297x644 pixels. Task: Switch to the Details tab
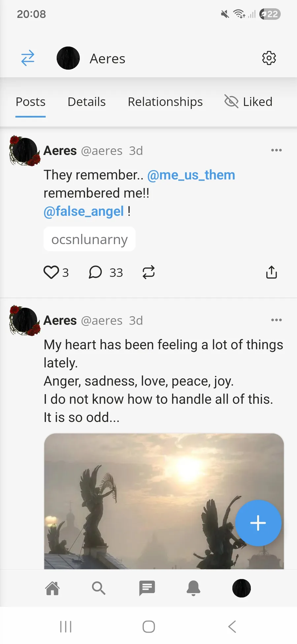click(x=86, y=102)
